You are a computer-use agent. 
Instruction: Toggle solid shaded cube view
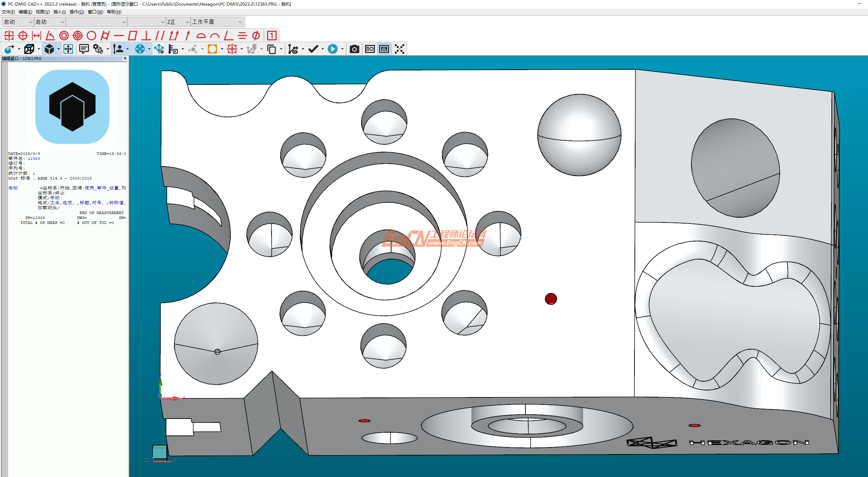click(x=49, y=49)
